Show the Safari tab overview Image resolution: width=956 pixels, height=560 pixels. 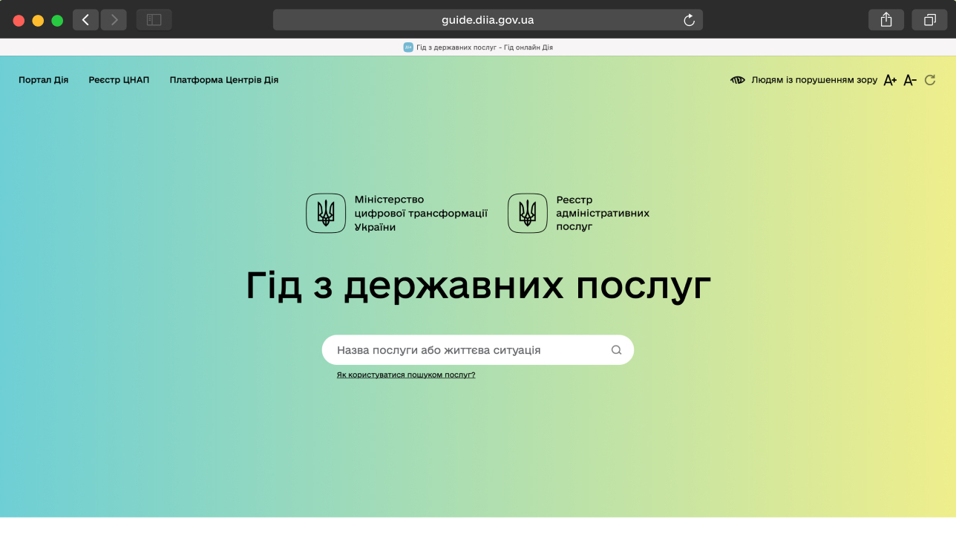point(929,20)
